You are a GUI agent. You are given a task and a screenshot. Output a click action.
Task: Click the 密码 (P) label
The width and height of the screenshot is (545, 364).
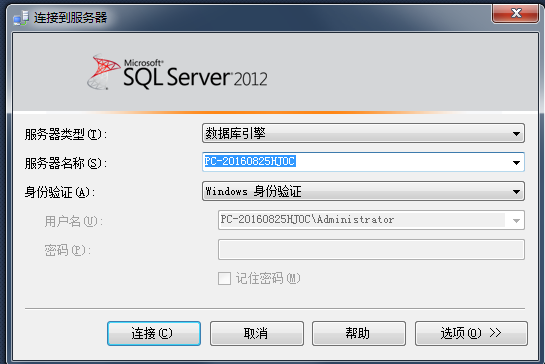pos(67,250)
